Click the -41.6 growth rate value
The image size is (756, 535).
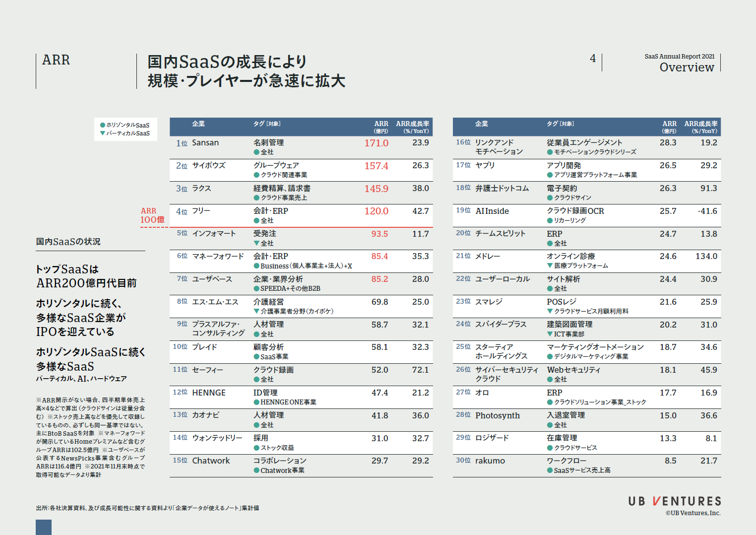click(707, 211)
